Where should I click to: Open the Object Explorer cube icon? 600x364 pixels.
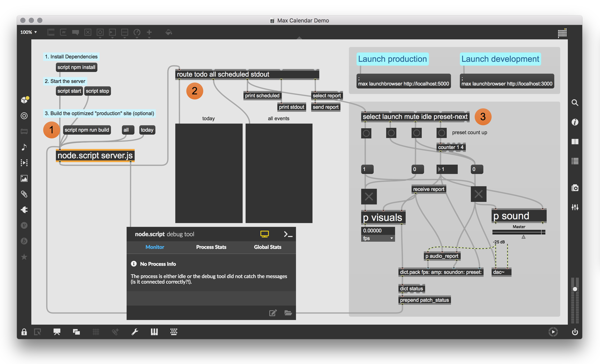[x=24, y=100]
